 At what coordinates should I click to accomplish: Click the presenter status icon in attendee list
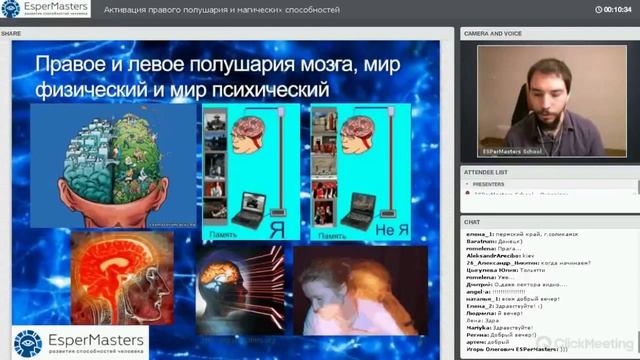pyautogui.click(x=468, y=194)
